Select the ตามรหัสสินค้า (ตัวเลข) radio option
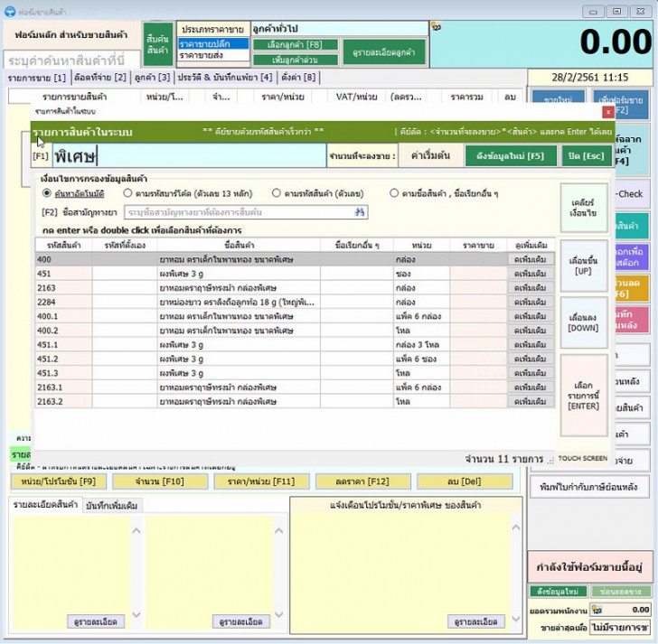658x644 pixels. [x=276, y=193]
